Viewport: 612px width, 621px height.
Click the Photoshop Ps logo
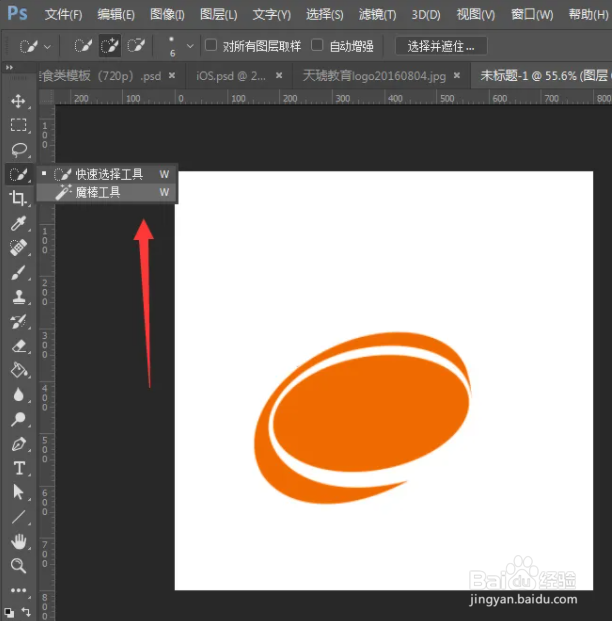tap(17, 13)
